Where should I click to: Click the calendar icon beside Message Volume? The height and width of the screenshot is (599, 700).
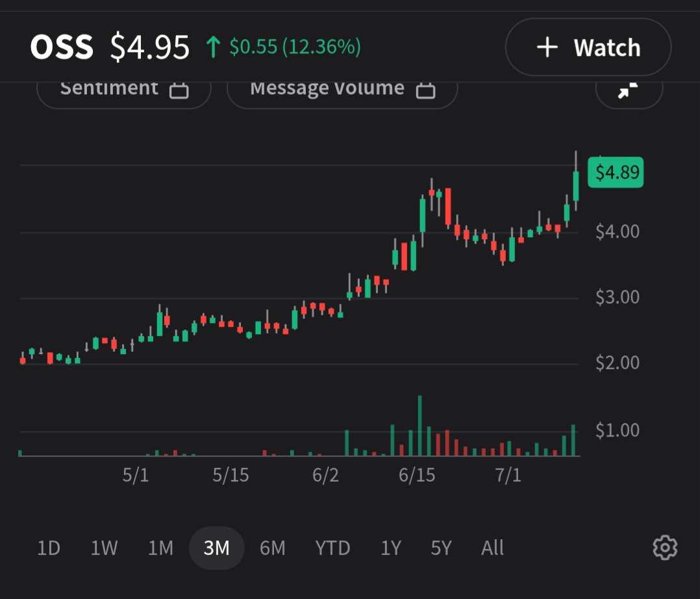[x=425, y=90]
